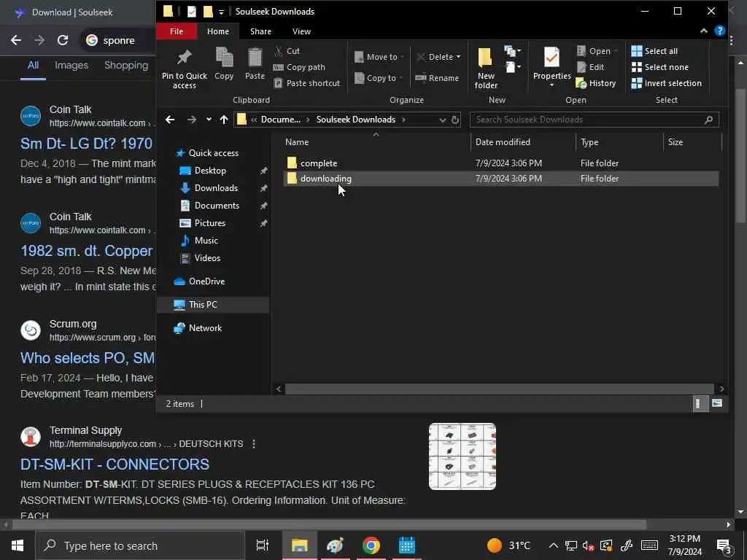
Task: Create a New folder
Action: pyautogui.click(x=486, y=69)
